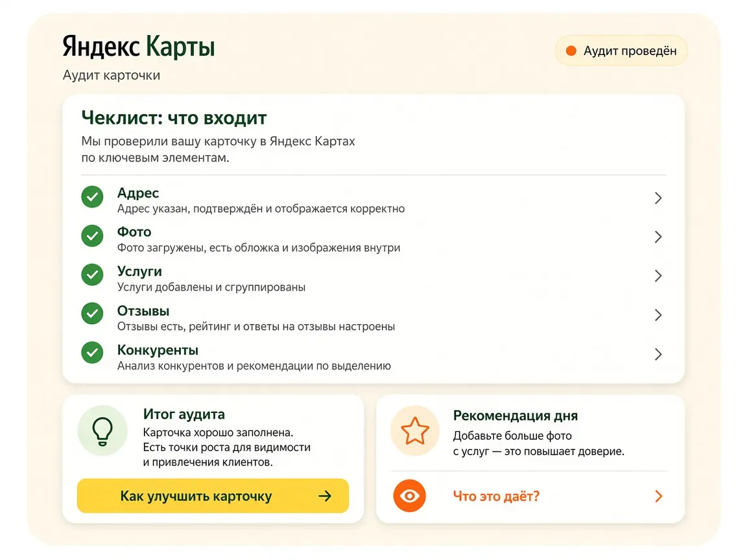Viewport: 747px width, 560px height.
Task: Click the green checkmark next to Фото
Action: 92,236
